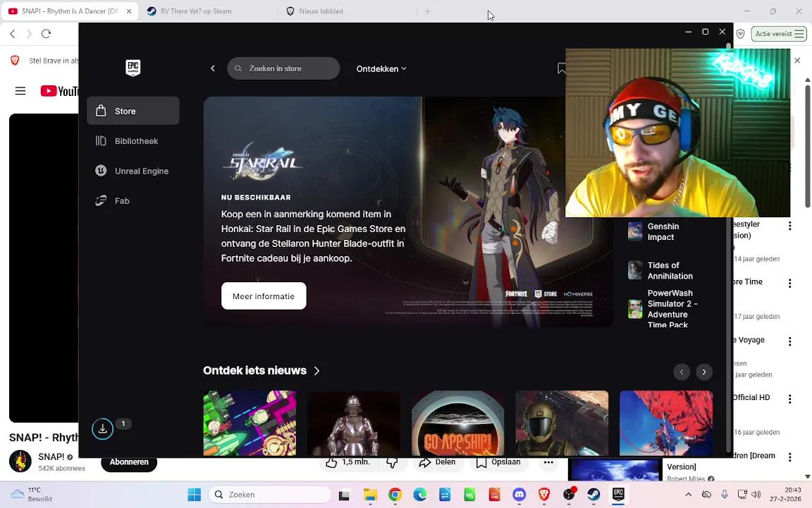This screenshot has height=508, width=812.
Task: Click the Epic Games logo in the sidebar
Action: click(133, 68)
